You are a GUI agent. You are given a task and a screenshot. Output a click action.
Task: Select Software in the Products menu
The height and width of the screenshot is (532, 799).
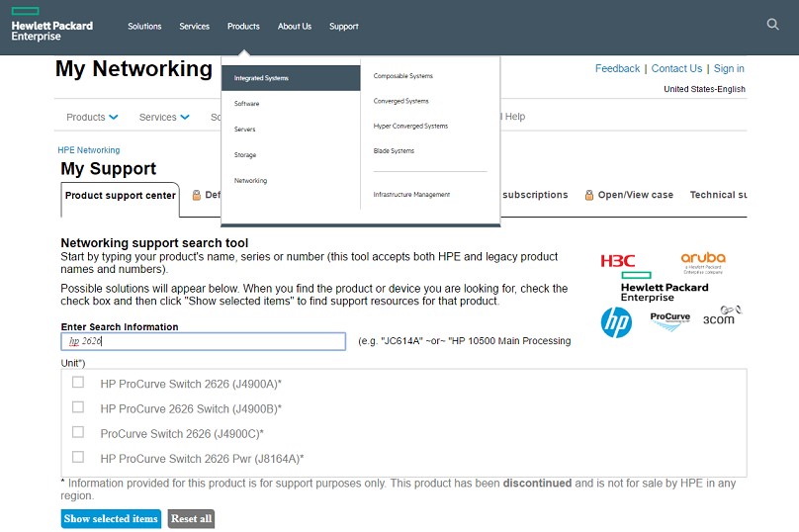246,104
